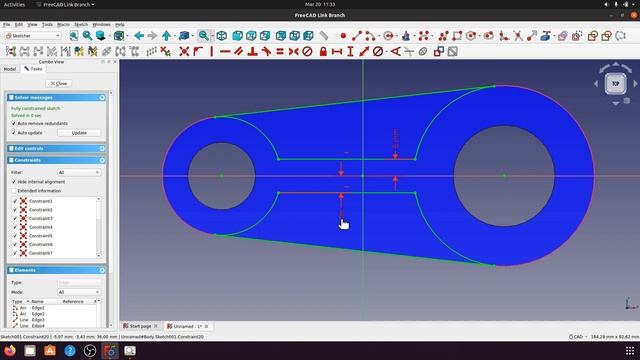Select the Create Polyline tool
The height and width of the screenshot is (360, 640).
click(x=443, y=36)
